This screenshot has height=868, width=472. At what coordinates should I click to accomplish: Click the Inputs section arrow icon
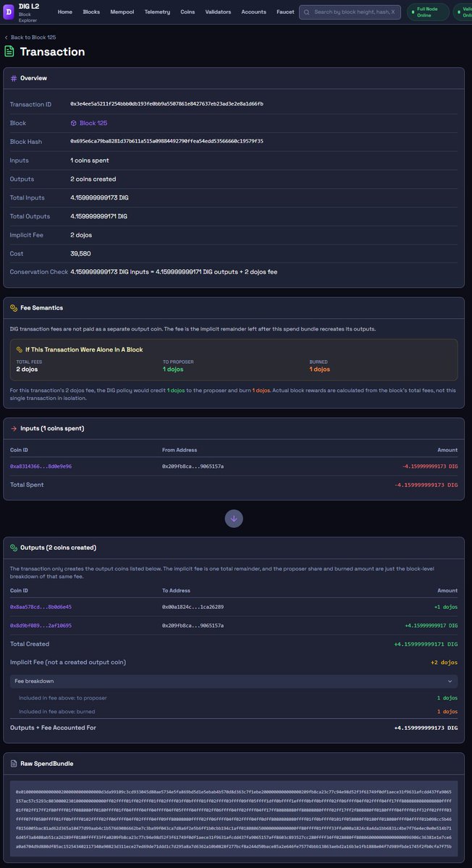(x=13, y=428)
